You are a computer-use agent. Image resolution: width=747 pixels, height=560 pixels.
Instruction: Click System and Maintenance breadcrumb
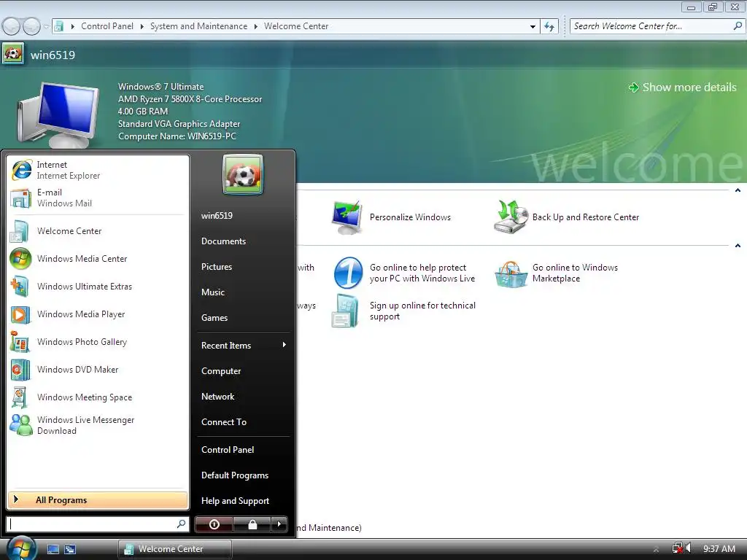[x=198, y=26]
